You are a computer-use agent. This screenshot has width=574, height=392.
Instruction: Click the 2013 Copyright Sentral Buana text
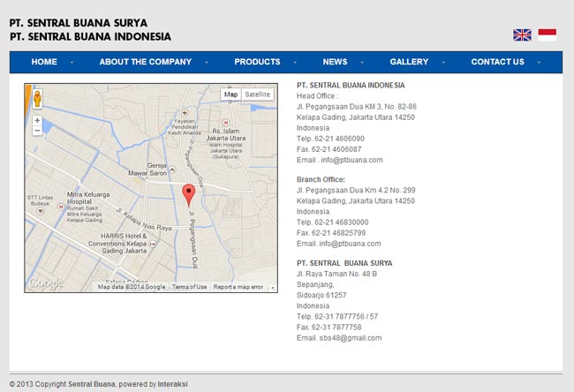[62, 384]
